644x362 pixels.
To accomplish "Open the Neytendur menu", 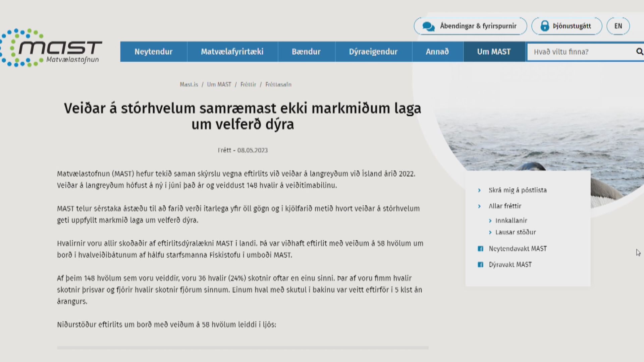I will click(153, 52).
